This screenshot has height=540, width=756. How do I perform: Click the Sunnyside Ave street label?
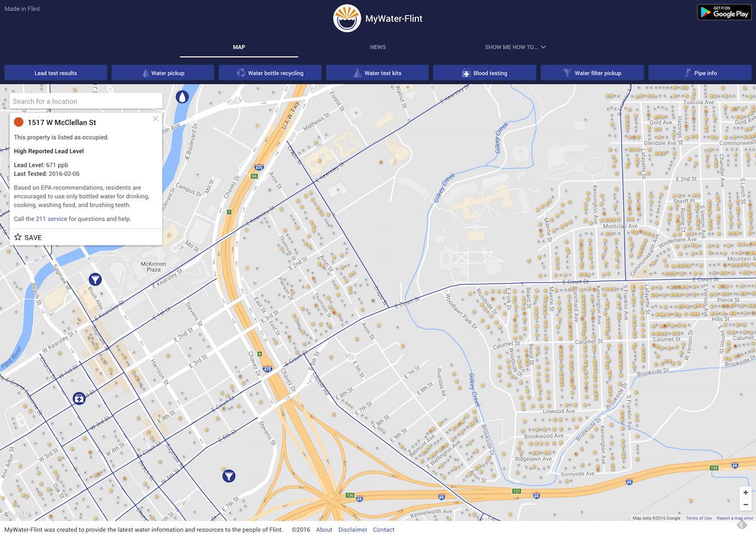point(577,473)
